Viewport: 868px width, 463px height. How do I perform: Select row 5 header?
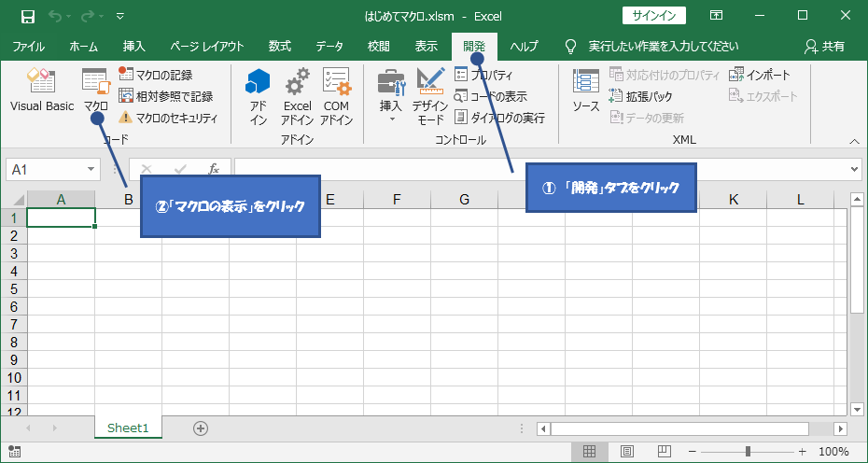coord(14,288)
